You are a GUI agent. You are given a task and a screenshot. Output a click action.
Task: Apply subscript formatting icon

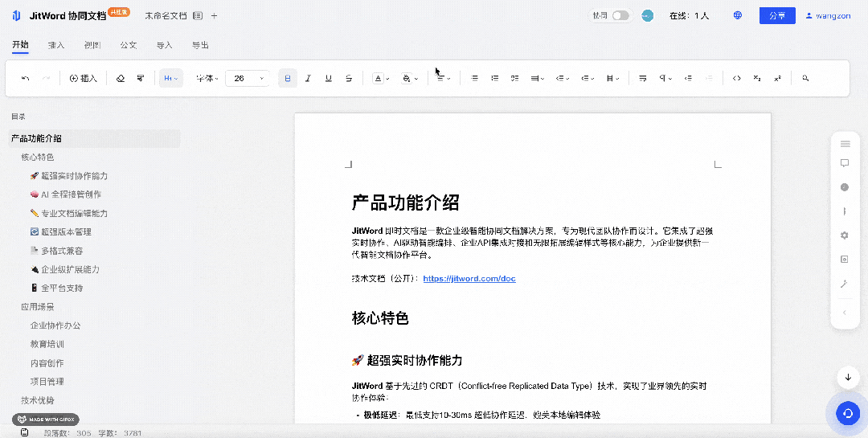click(x=757, y=79)
